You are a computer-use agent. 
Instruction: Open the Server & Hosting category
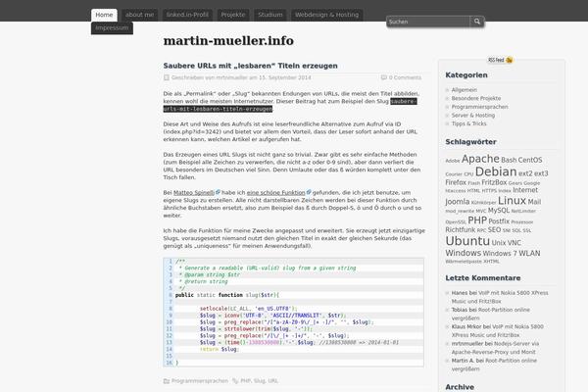coord(473,116)
